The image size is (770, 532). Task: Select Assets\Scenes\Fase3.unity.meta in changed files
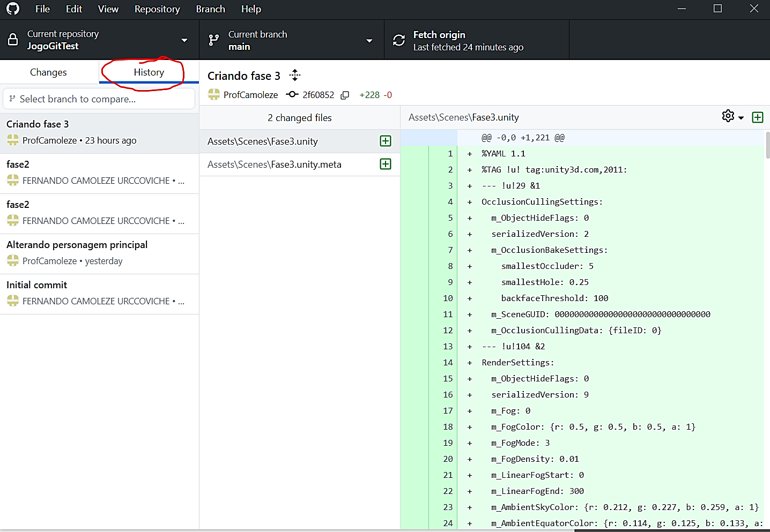(274, 164)
